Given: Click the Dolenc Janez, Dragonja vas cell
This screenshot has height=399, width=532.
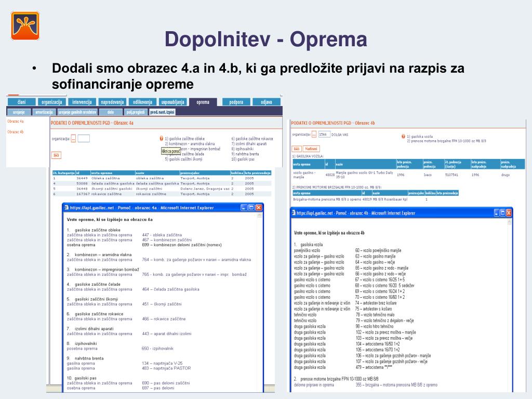Looking at the screenshot, I should click(205, 189).
